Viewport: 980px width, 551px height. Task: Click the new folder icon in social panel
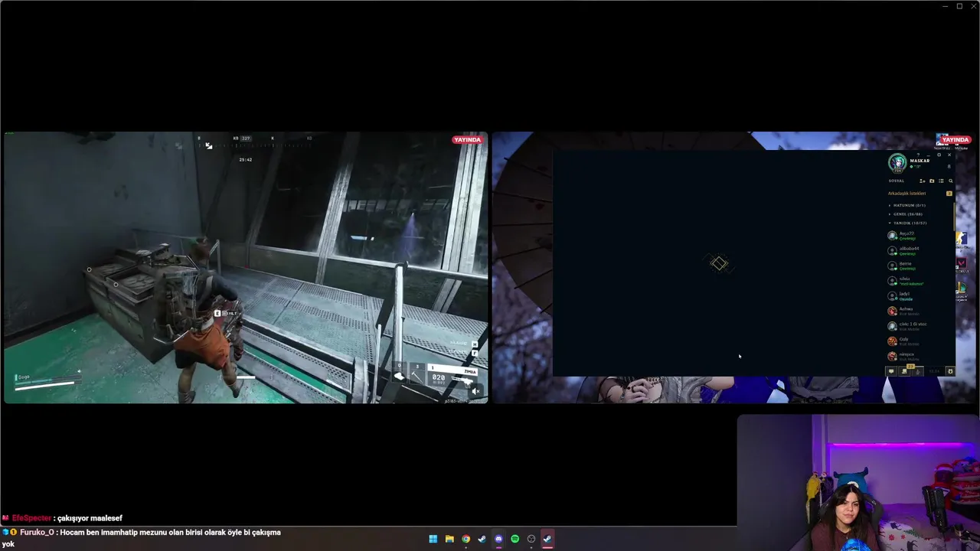click(932, 181)
